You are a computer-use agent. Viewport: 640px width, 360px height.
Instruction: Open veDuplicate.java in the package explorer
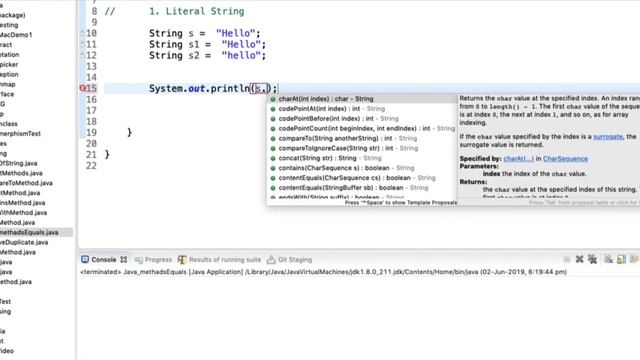[24, 242]
